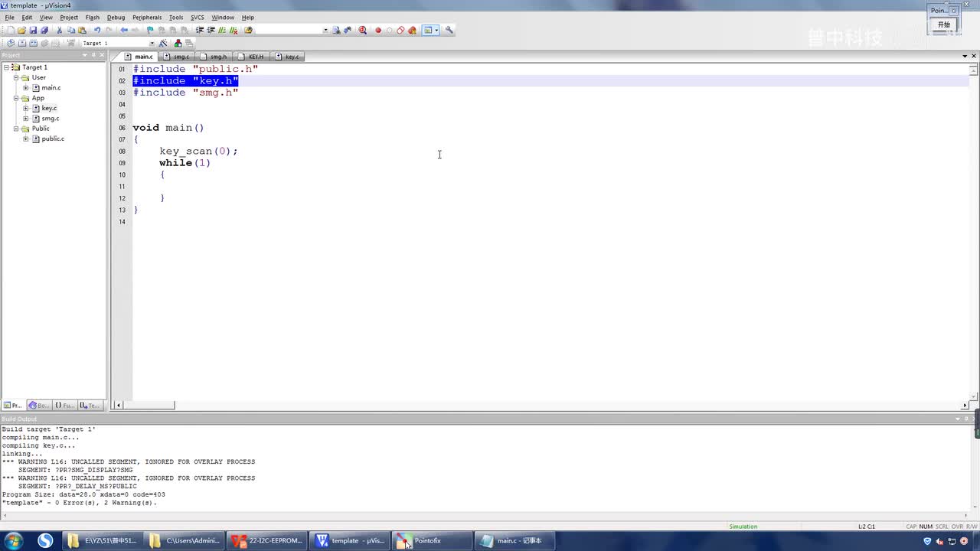Open the Project menu
This screenshot has height=551, width=980.
pyautogui.click(x=69, y=17)
